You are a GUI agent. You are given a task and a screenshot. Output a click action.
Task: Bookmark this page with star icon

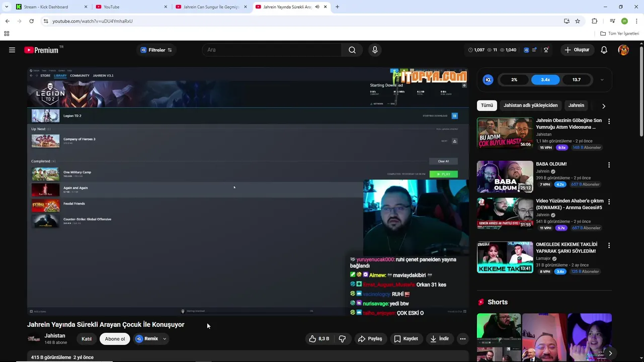tap(578, 21)
